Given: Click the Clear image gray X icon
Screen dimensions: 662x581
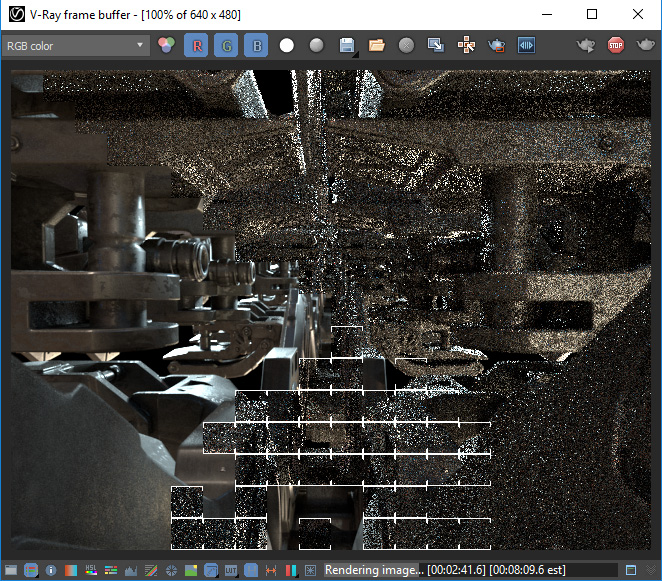Looking at the screenshot, I should (406, 45).
